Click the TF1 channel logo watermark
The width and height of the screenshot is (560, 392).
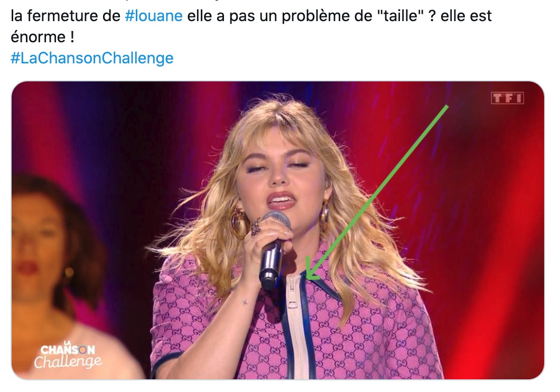508,98
